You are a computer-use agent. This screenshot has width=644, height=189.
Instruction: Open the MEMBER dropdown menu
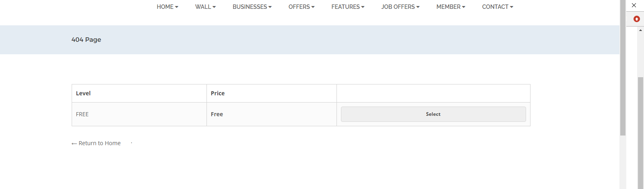coord(451,7)
